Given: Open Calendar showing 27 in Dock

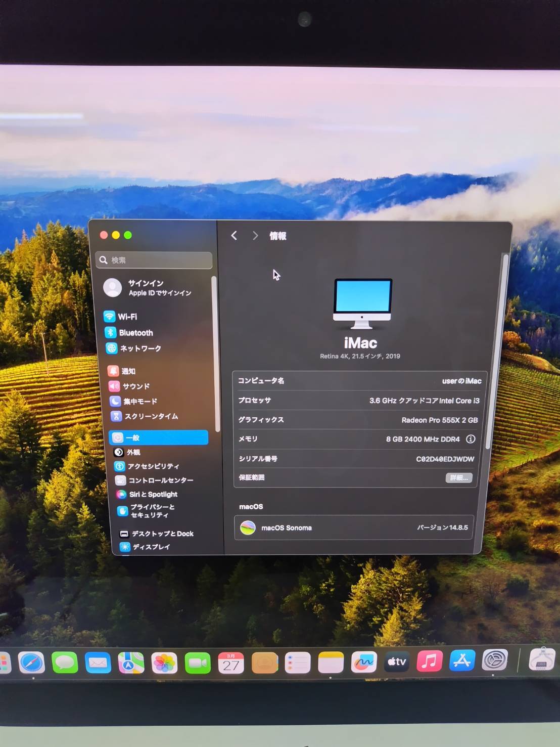Looking at the screenshot, I should click(x=231, y=663).
